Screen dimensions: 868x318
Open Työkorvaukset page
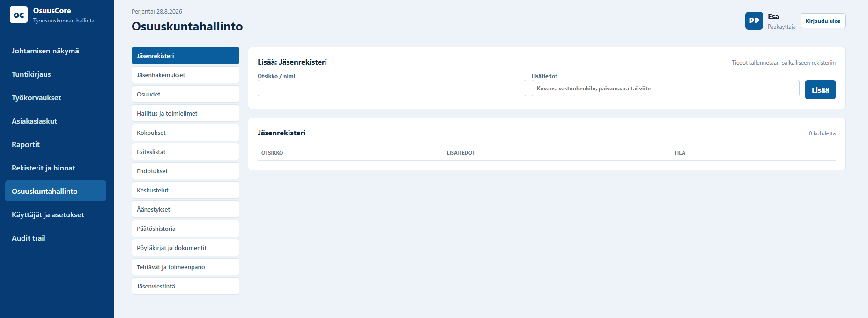pos(56,97)
